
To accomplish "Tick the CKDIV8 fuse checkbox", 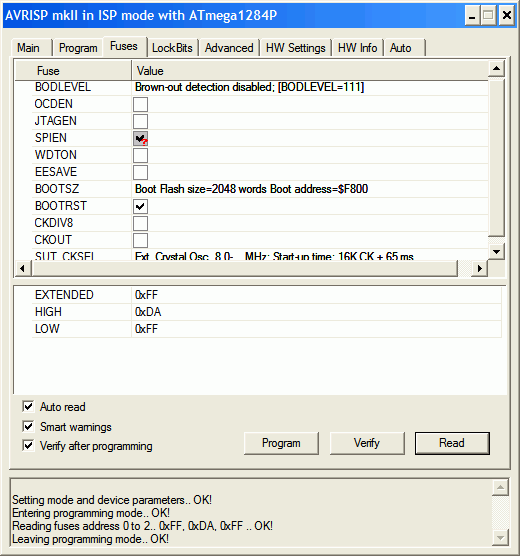I will [x=140, y=223].
